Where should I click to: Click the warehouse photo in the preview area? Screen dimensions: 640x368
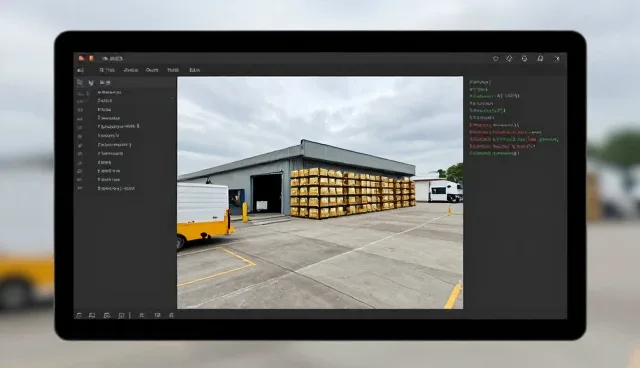[x=320, y=193]
